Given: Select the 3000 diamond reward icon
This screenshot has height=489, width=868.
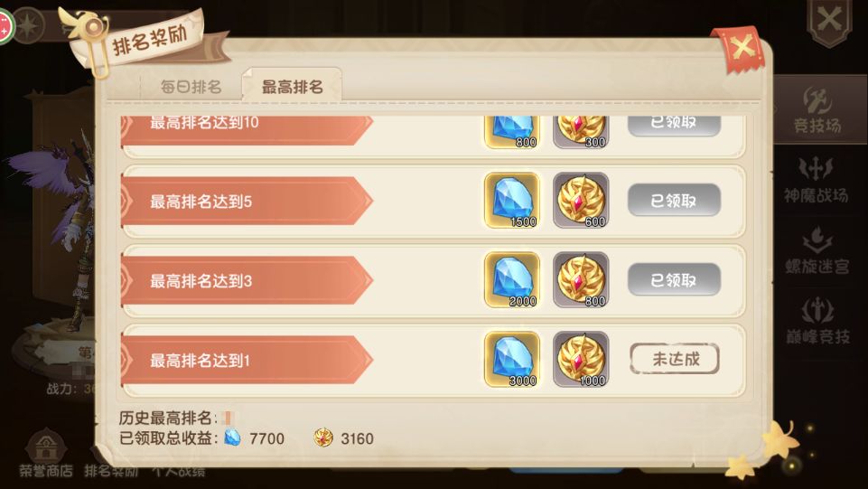Looking at the screenshot, I should click(x=512, y=360).
